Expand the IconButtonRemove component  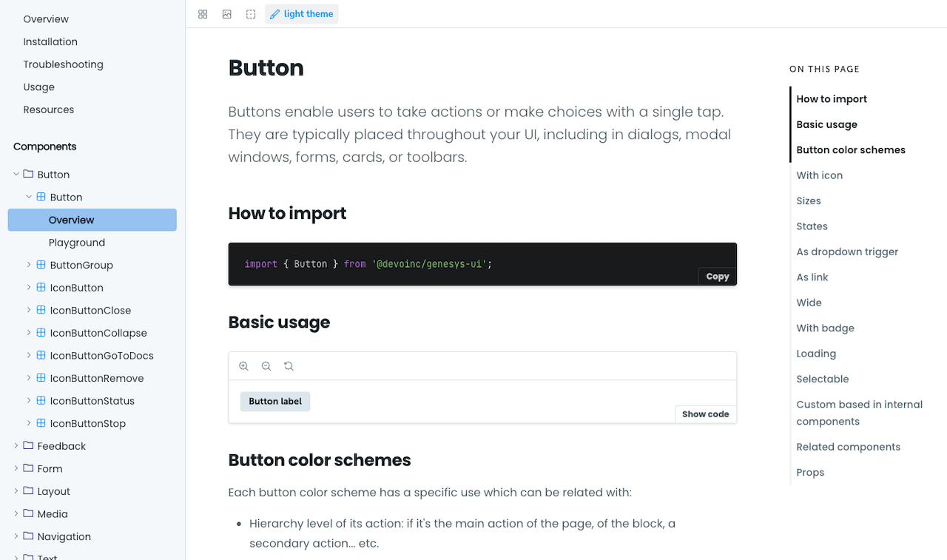point(28,377)
